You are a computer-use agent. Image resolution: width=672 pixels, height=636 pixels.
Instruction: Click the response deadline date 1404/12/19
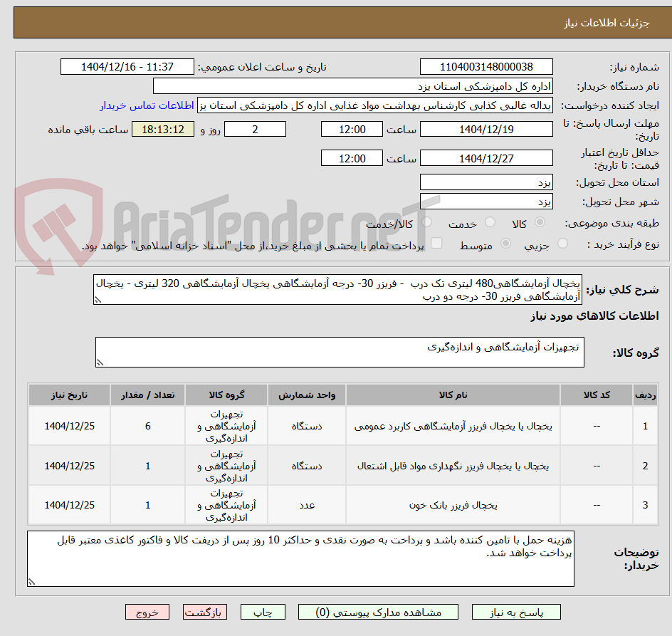click(486, 129)
